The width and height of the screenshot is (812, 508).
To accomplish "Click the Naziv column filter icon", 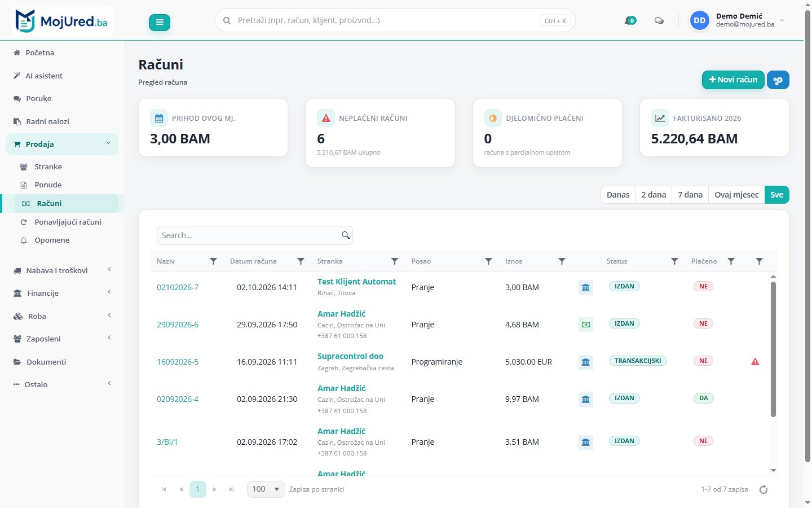I will click(213, 261).
